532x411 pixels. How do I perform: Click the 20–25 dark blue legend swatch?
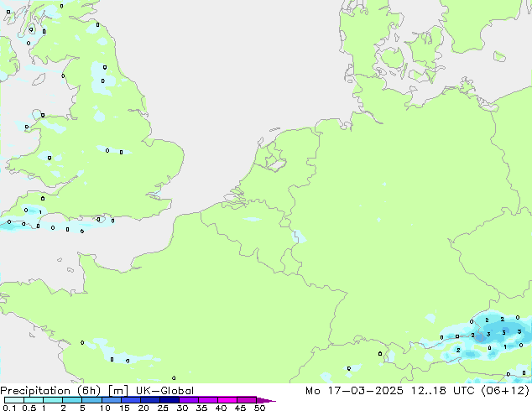(149, 400)
